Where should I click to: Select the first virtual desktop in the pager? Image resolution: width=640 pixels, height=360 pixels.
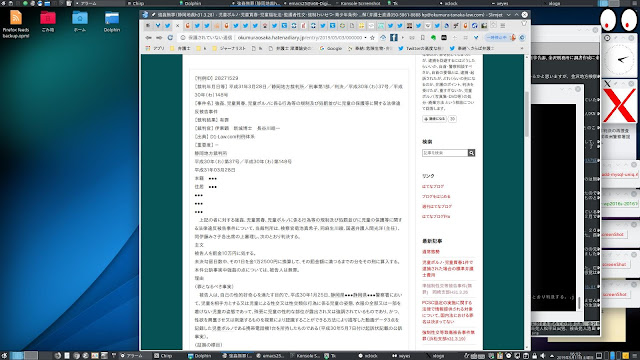click(x=17, y=356)
